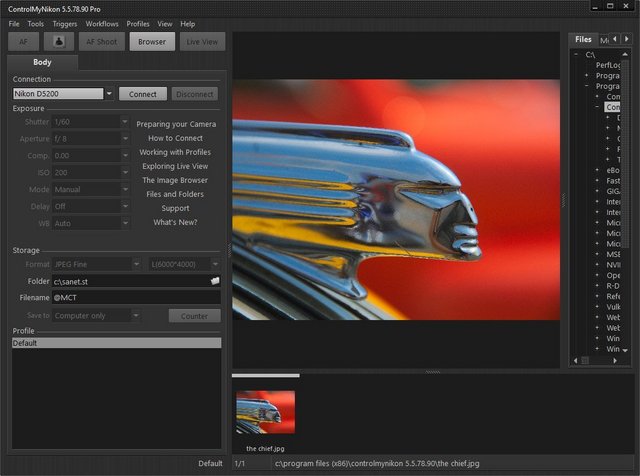Open Working with Profiles link

tap(175, 152)
